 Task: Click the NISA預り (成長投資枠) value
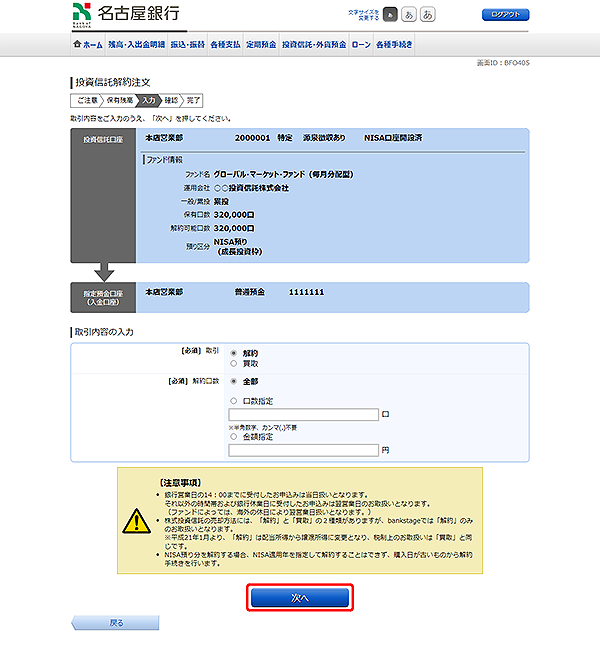238,247
